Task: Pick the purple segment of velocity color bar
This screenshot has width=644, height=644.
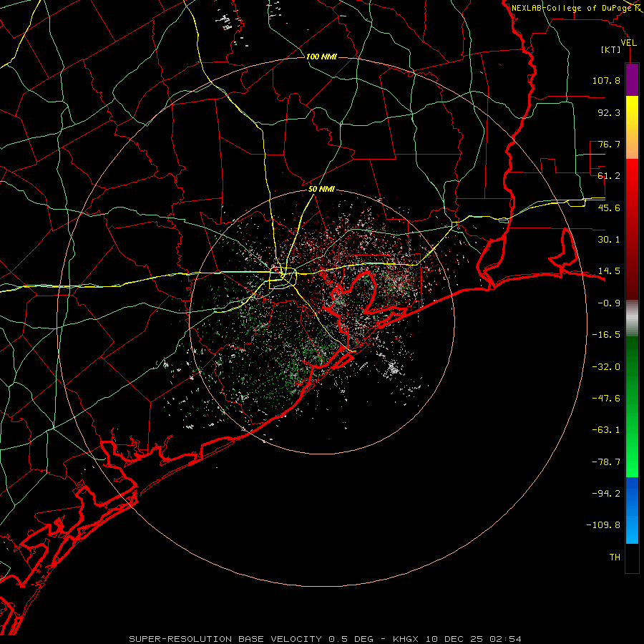Action: pyautogui.click(x=632, y=79)
